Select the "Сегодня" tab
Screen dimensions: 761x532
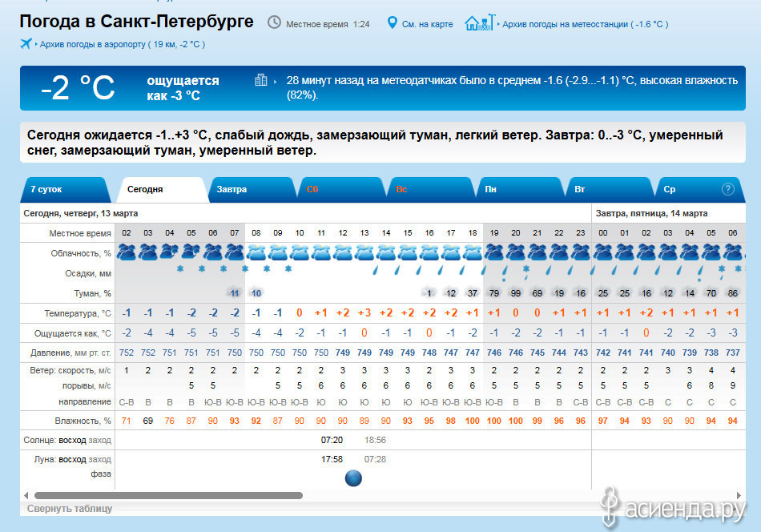tap(162, 189)
